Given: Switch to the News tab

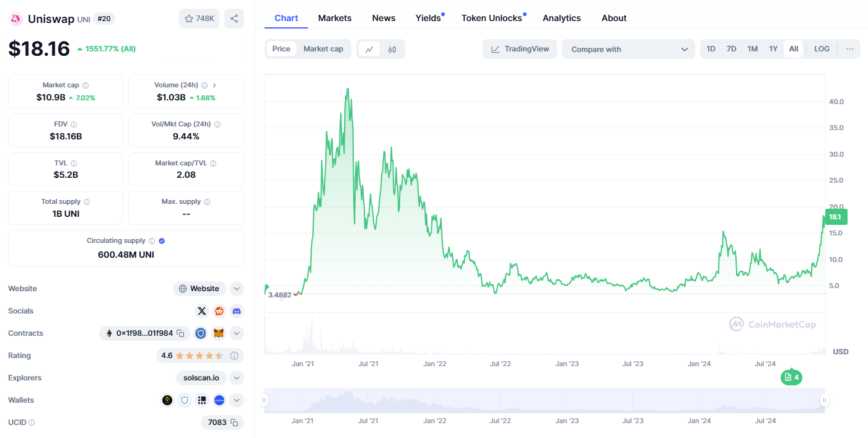Looking at the screenshot, I should point(384,18).
